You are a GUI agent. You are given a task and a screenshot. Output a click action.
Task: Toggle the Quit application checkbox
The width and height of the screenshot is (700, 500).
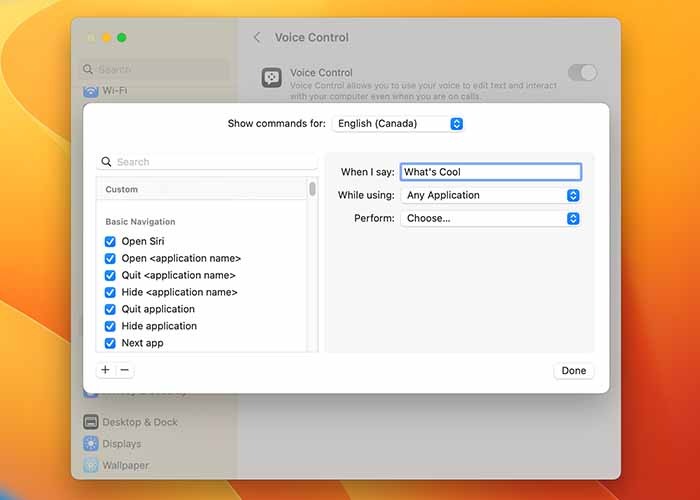point(110,309)
